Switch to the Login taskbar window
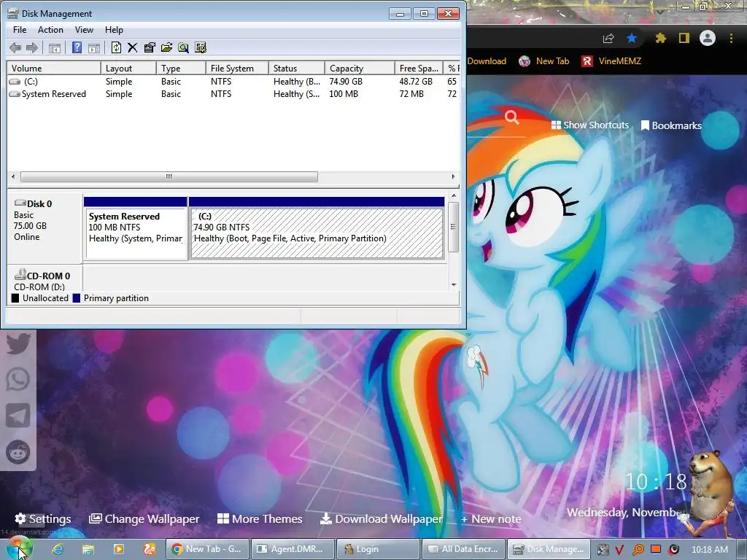Image resolution: width=747 pixels, height=560 pixels. click(x=377, y=549)
